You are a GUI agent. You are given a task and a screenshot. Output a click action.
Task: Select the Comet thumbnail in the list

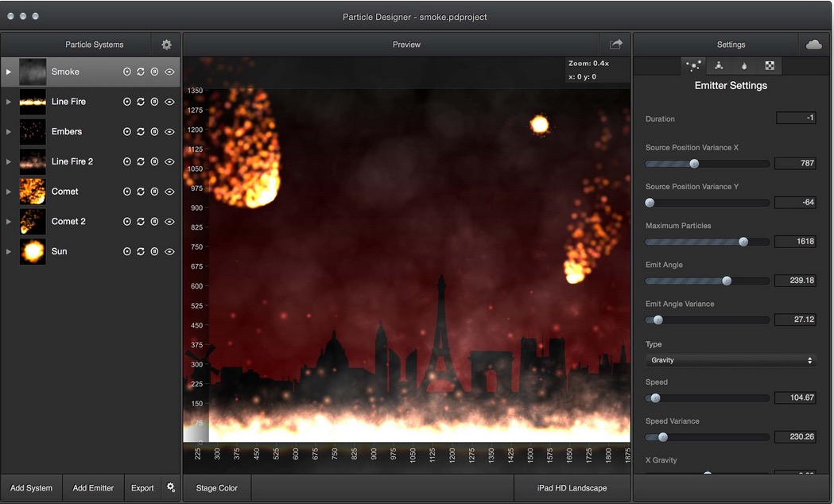(x=33, y=192)
